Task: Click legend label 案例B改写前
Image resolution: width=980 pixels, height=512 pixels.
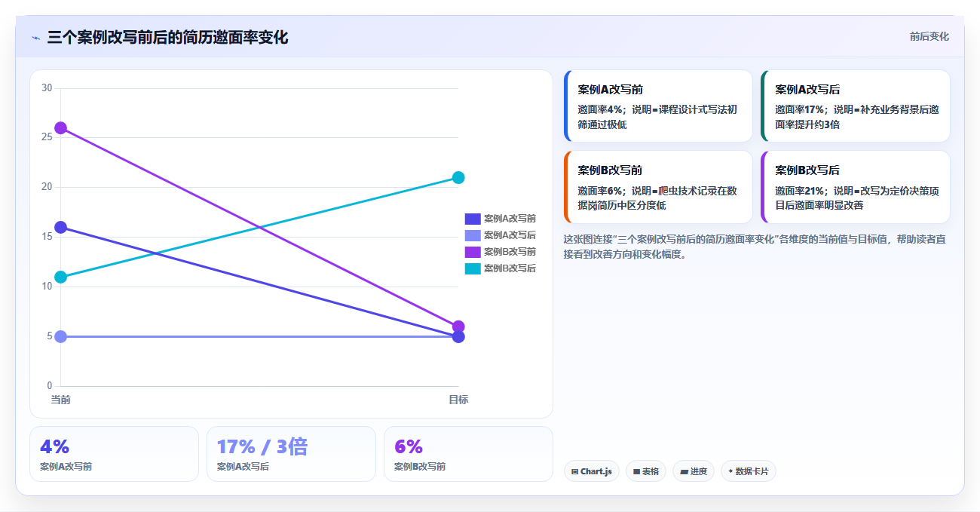Action: tap(510, 252)
